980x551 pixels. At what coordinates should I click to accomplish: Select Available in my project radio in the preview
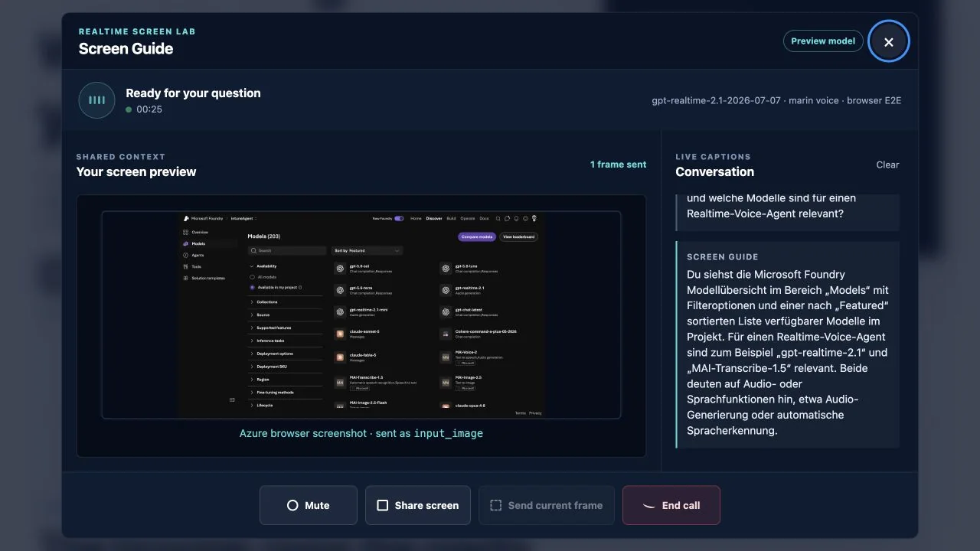[x=253, y=288]
